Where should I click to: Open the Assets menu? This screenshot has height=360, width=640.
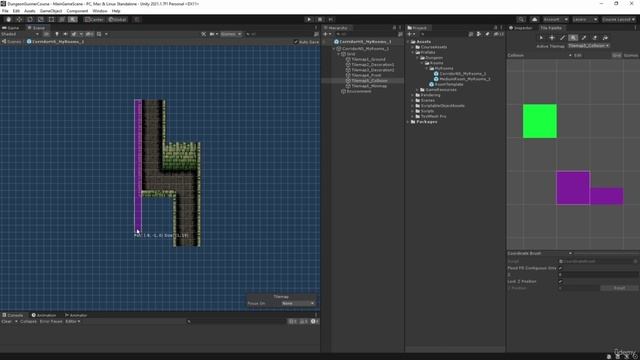(29, 11)
